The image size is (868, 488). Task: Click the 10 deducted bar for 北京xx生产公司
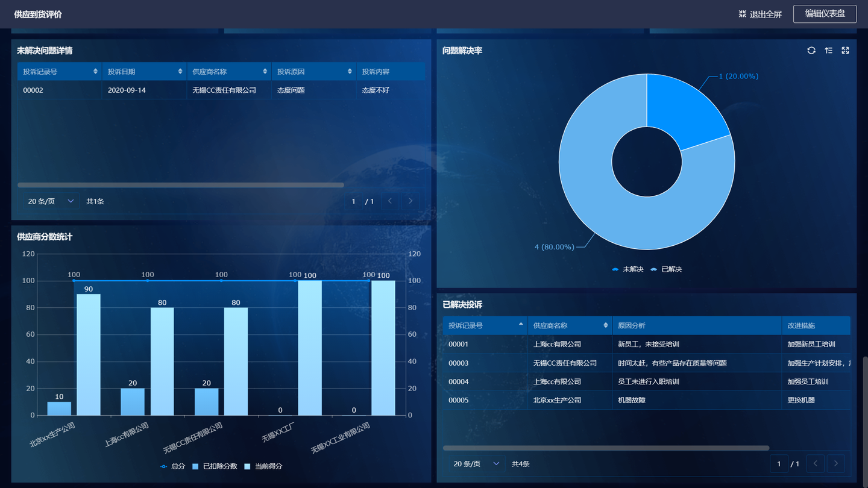click(59, 408)
